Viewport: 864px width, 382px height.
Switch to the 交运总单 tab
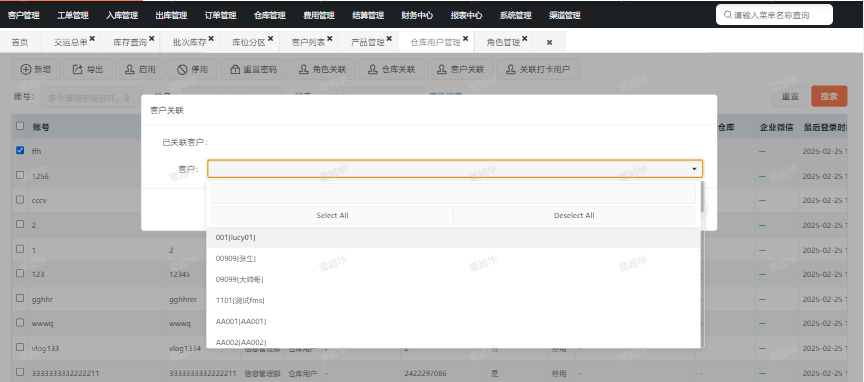tap(71, 42)
